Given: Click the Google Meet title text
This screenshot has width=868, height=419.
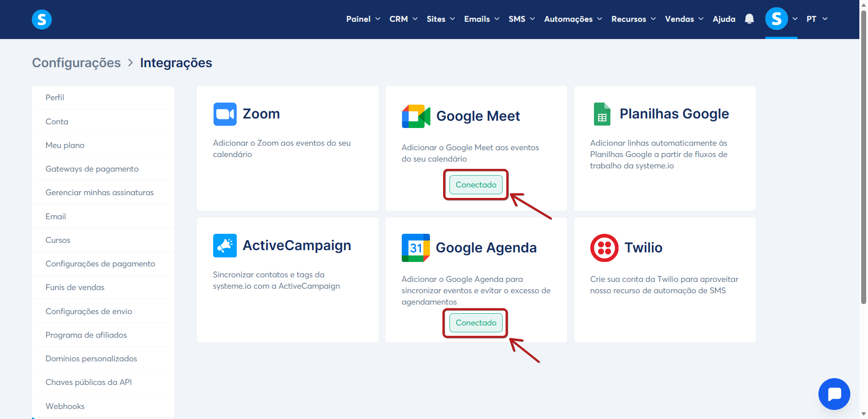Looking at the screenshot, I should click(x=478, y=116).
